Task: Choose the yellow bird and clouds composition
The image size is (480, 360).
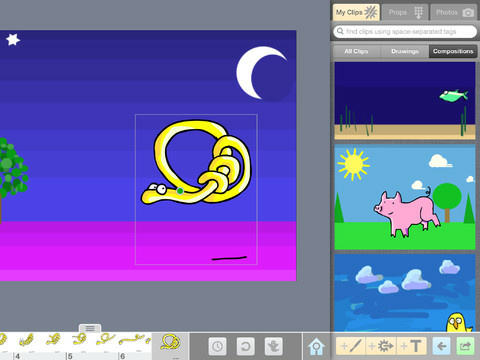Action: click(405, 293)
